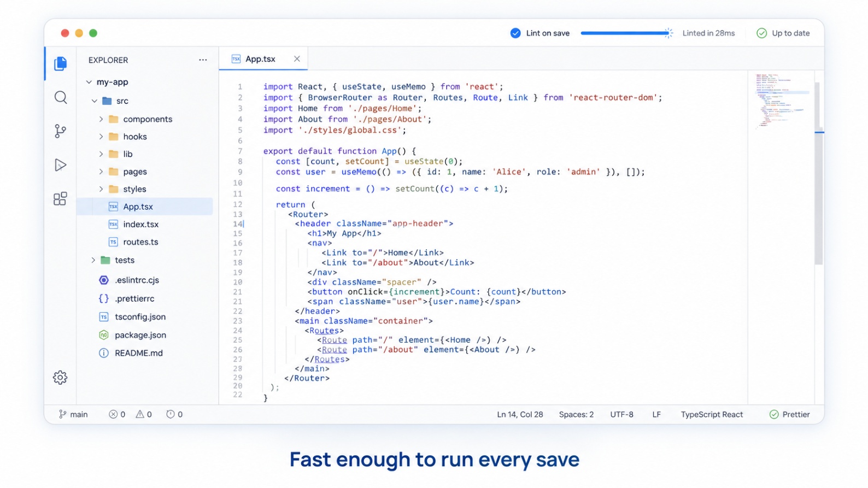Open the Extensions blocks icon
Screen dimensions: 868x488
point(61,198)
